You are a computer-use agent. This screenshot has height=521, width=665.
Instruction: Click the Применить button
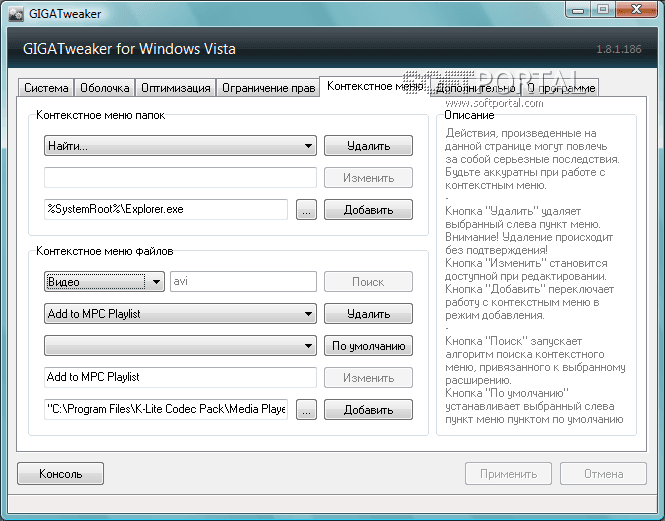(x=508, y=473)
